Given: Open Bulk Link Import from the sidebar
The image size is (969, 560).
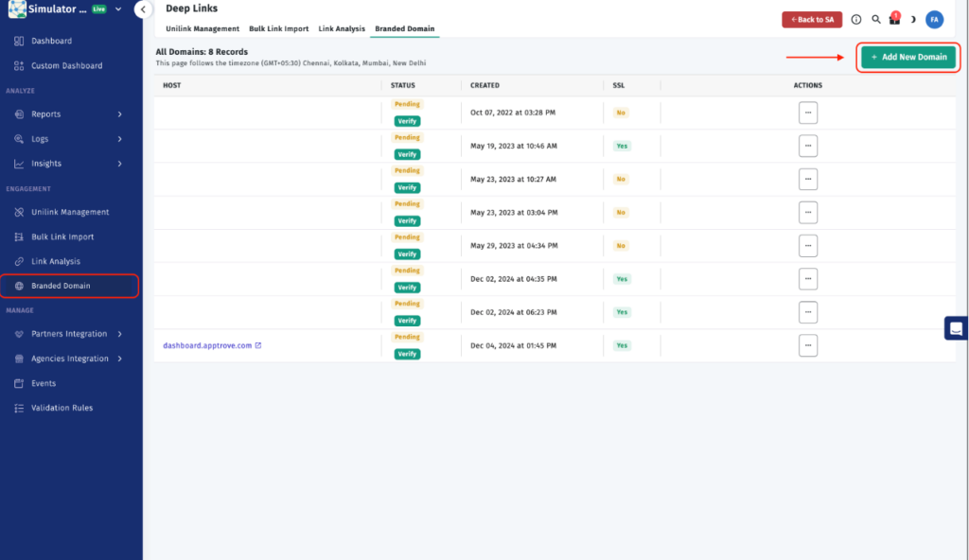Looking at the screenshot, I should [62, 236].
